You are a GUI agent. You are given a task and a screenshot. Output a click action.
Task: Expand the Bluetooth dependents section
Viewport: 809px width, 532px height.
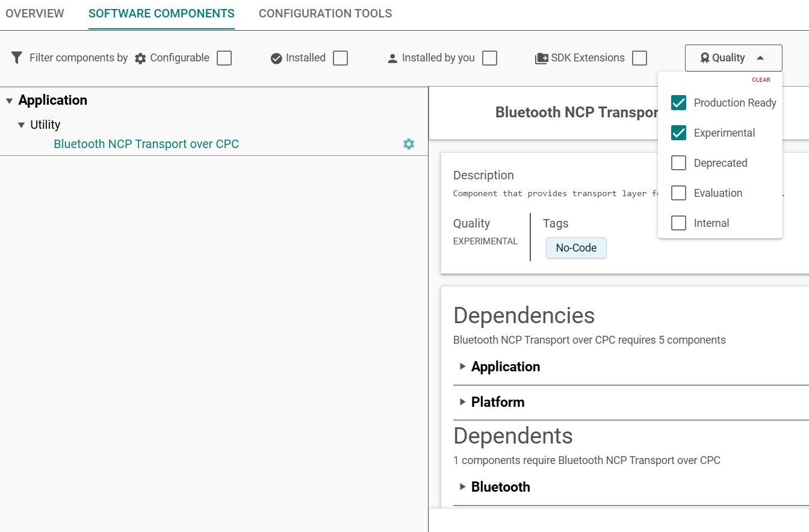pos(463,486)
